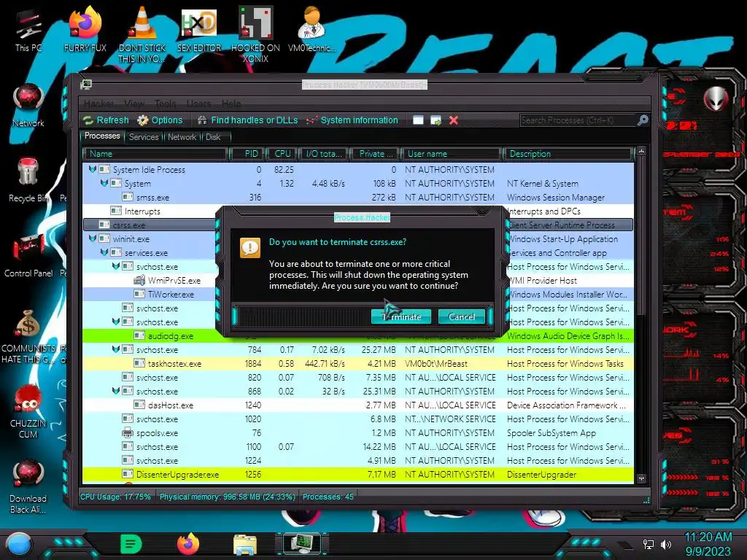Click the Processes: 45 status text
The width and height of the screenshot is (747, 560).
point(328,497)
